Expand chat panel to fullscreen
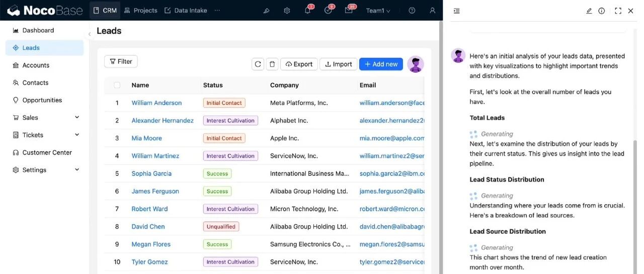 pyautogui.click(x=618, y=11)
